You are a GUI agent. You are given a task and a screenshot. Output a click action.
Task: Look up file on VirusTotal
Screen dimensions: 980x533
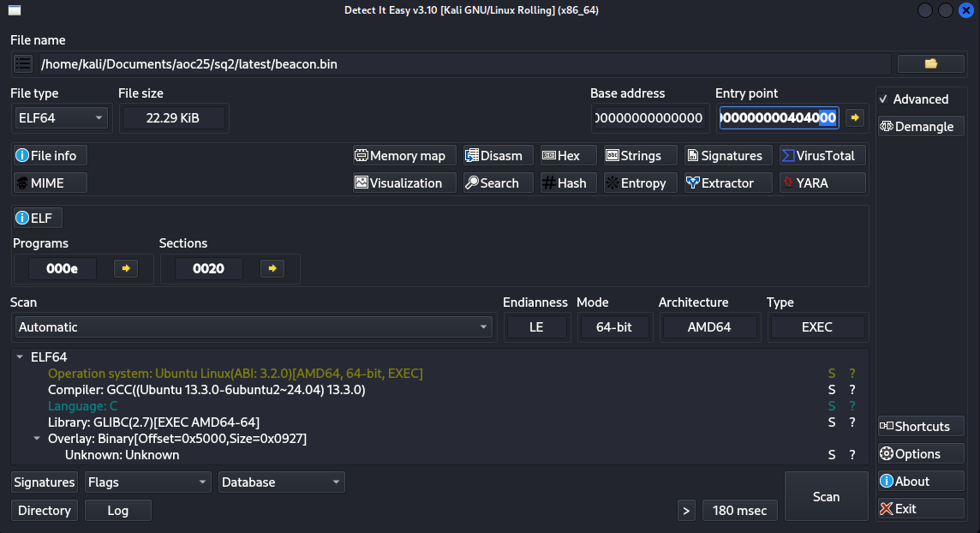tap(822, 156)
